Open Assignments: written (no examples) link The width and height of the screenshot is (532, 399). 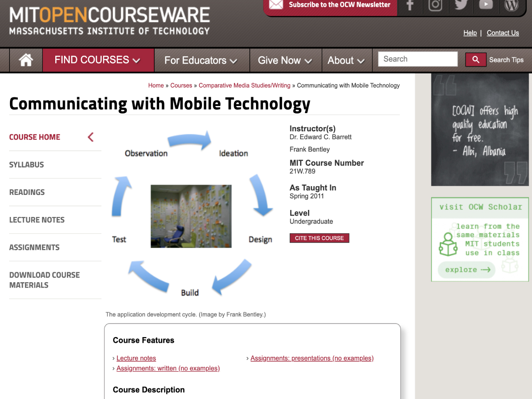(x=168, y=368)
